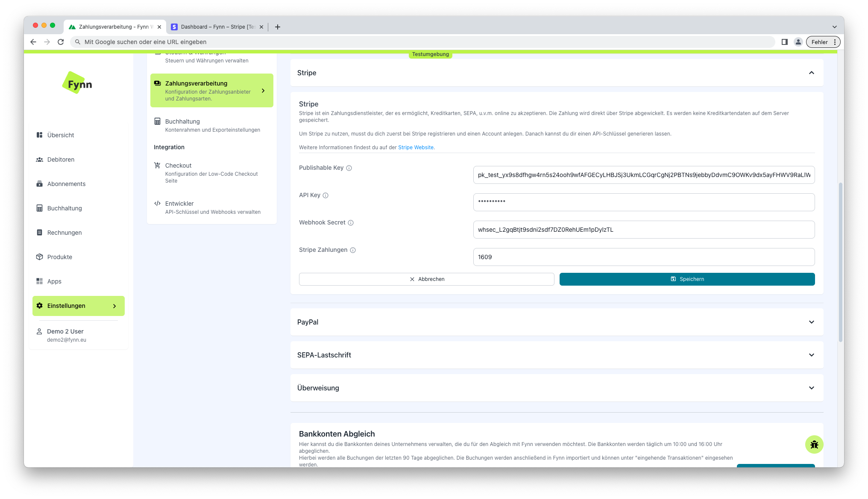Click the Chrome profile avatar icon
The height and width of the screenshot is (499, 868).
tap(798, 42)
